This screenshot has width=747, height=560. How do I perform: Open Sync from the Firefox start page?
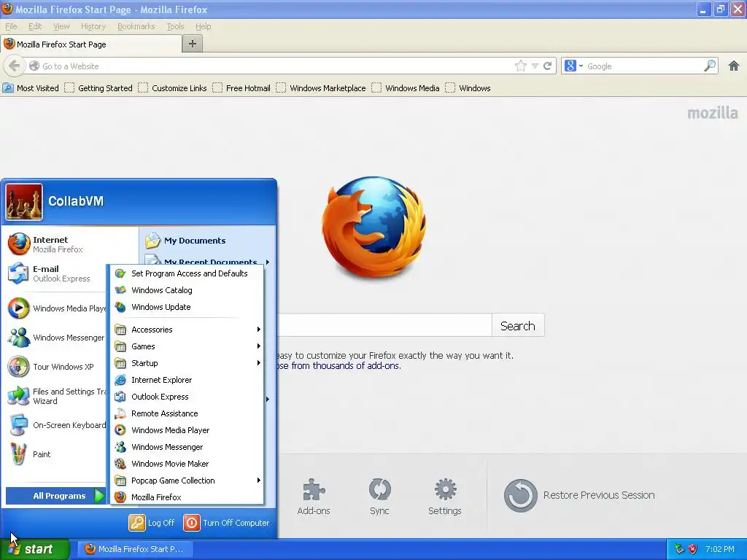click(379, 497)
